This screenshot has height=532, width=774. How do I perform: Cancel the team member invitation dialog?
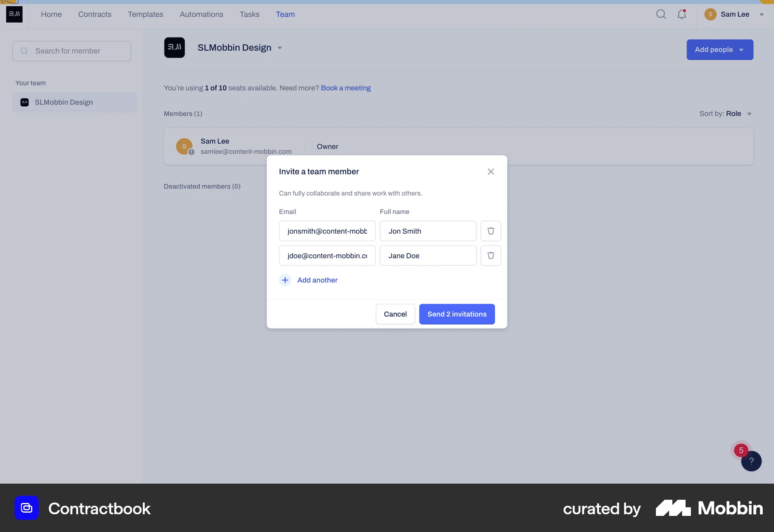coord(395,314)
